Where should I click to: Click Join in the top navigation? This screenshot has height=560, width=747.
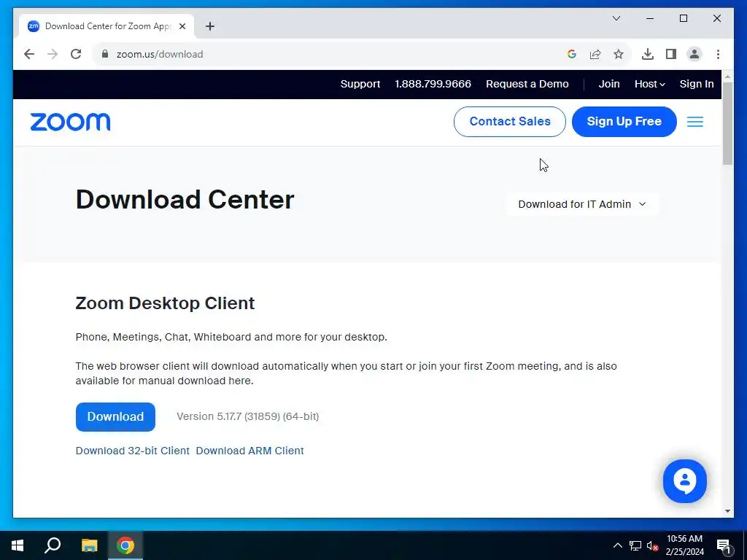609,84
